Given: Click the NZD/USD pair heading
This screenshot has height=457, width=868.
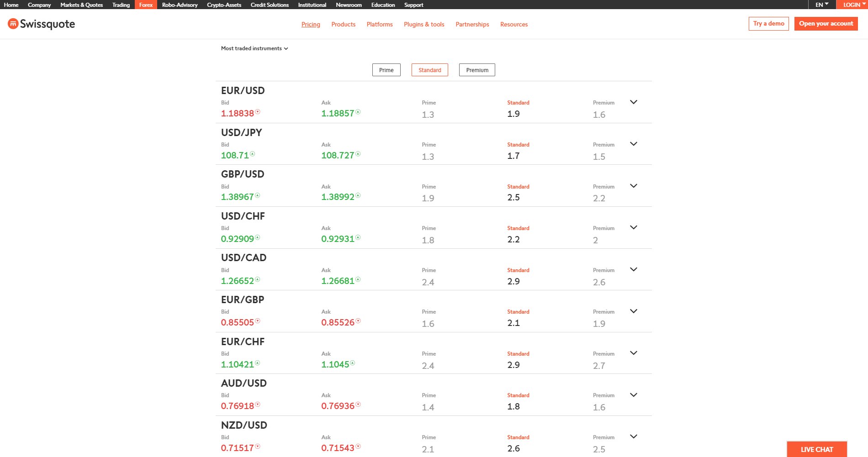Looking at the screenshot, I should pyautogui.click(x=244, y=425).
